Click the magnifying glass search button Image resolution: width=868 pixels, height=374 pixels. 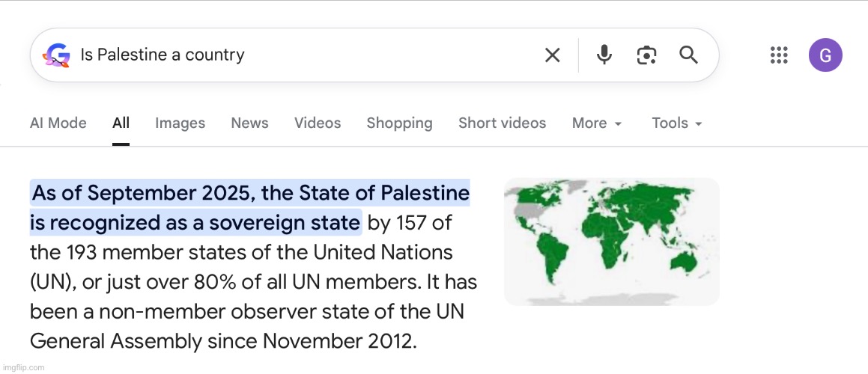pos(688,55)
